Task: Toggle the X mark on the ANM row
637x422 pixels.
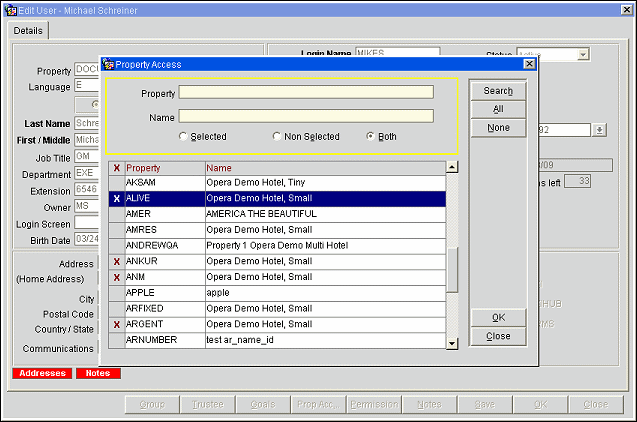Action: [x=116, y=277]
